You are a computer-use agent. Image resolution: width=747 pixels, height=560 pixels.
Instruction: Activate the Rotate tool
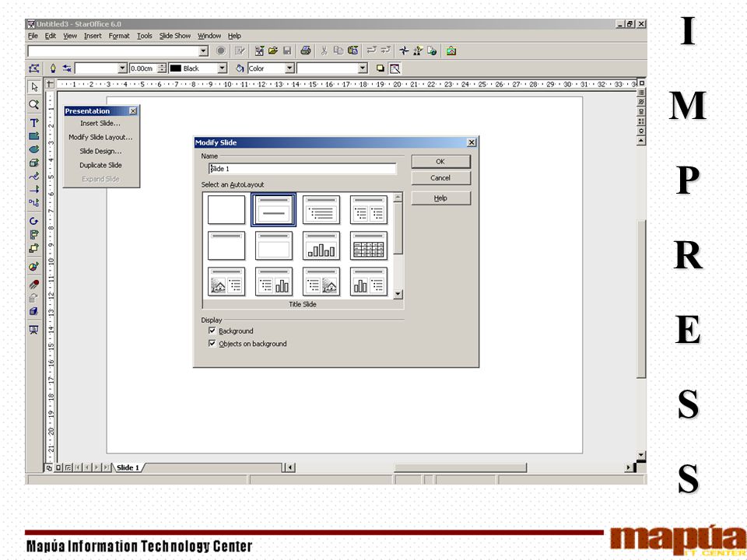tap(33, 221)
